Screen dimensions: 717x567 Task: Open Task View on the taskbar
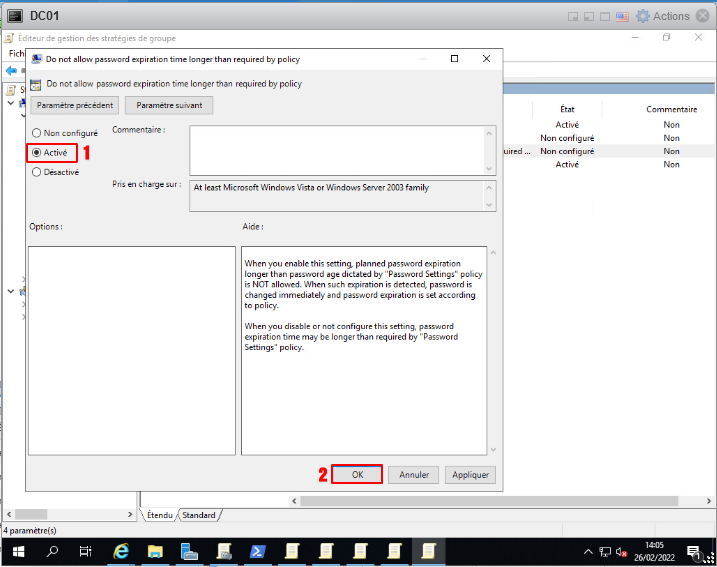(x=86, y=551)
